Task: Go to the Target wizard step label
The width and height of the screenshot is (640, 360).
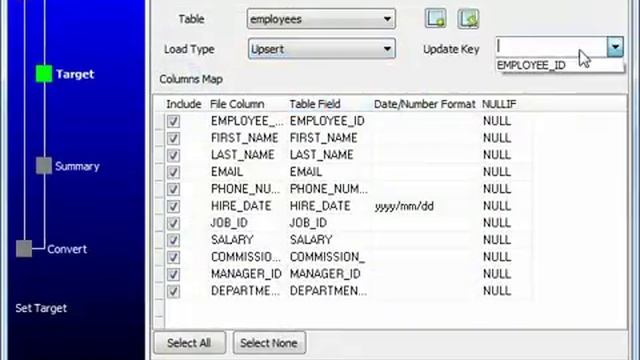Action: tap(75, 74)
